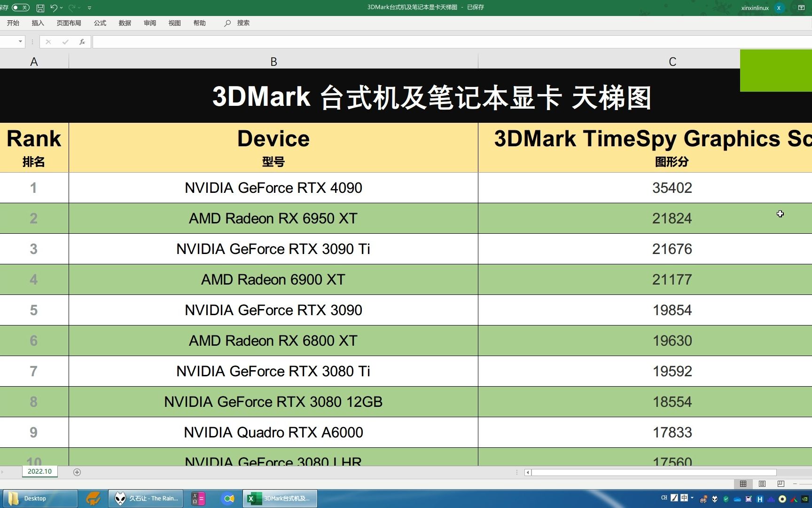Screen dimensions: 812x508
Task: Open Desktop folder in taskbar
Action: point(40,499)
